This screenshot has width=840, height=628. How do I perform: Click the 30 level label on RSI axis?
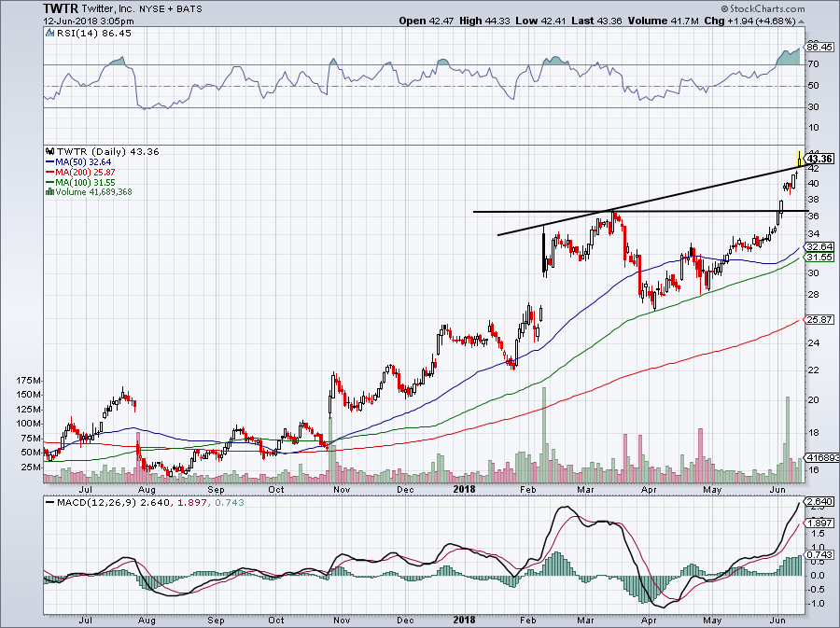tap(813, 107)
